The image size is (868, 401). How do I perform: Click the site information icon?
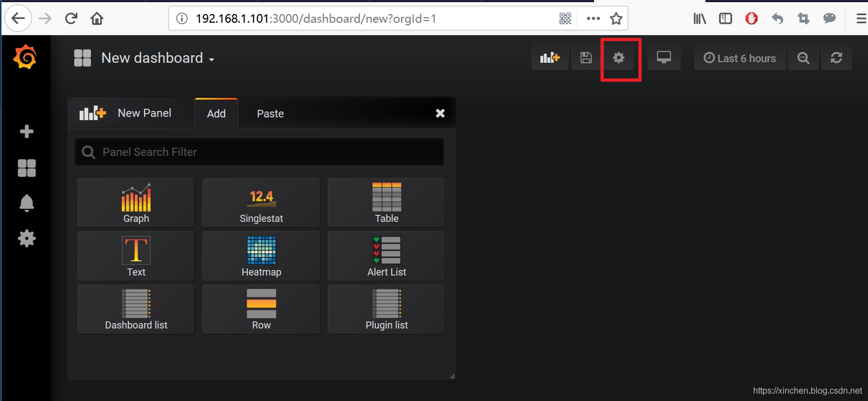182,19
